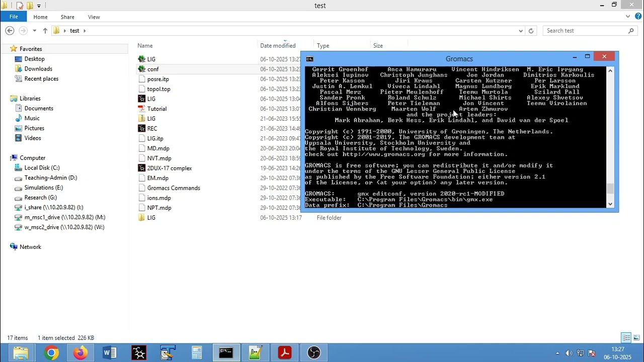Viewport: 644px width, 362px height.
Task: Click the search magnifier icon in the Search test box
Action: (x=631, y=31)
